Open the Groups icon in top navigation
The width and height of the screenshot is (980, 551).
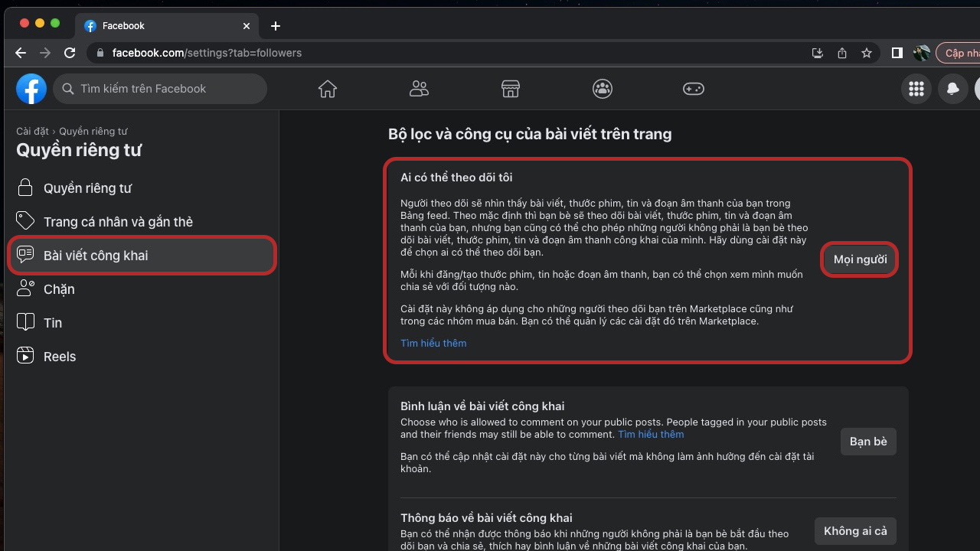[x=603, y=89]
